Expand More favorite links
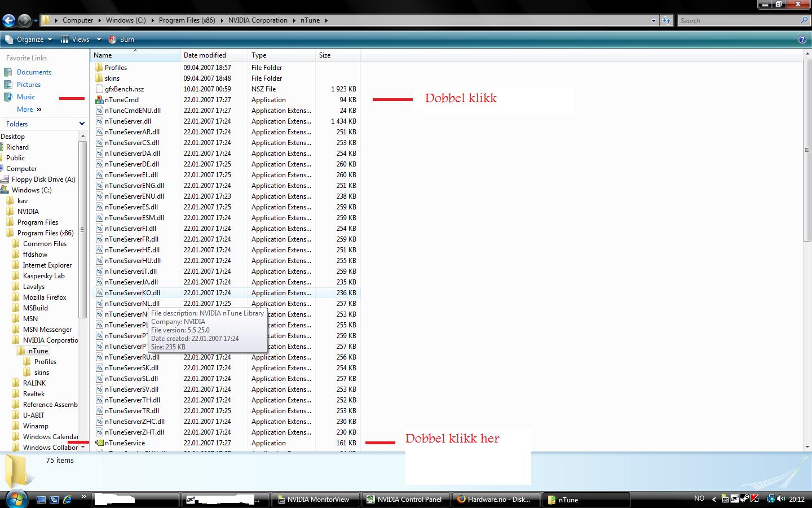 click(29, 110)
